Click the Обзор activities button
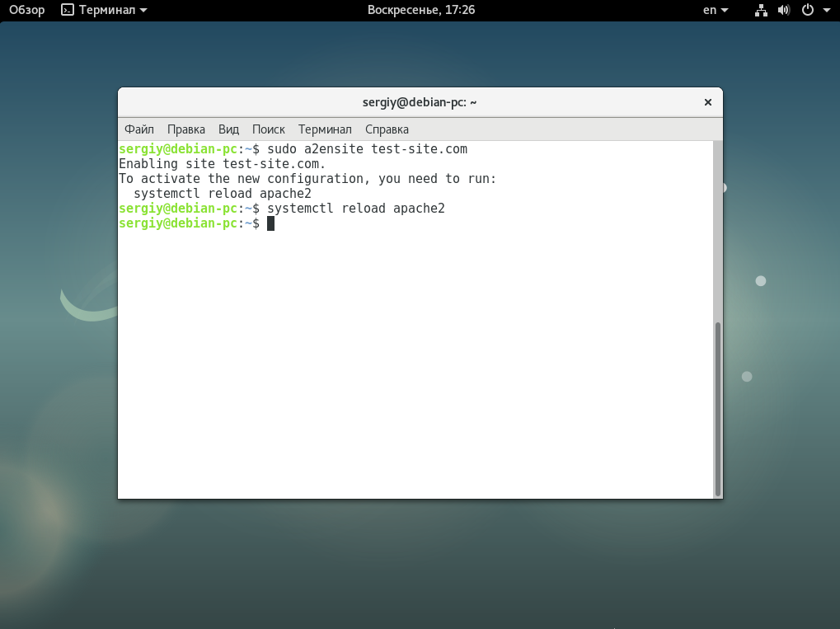840x629 pixels. [26, 11]
